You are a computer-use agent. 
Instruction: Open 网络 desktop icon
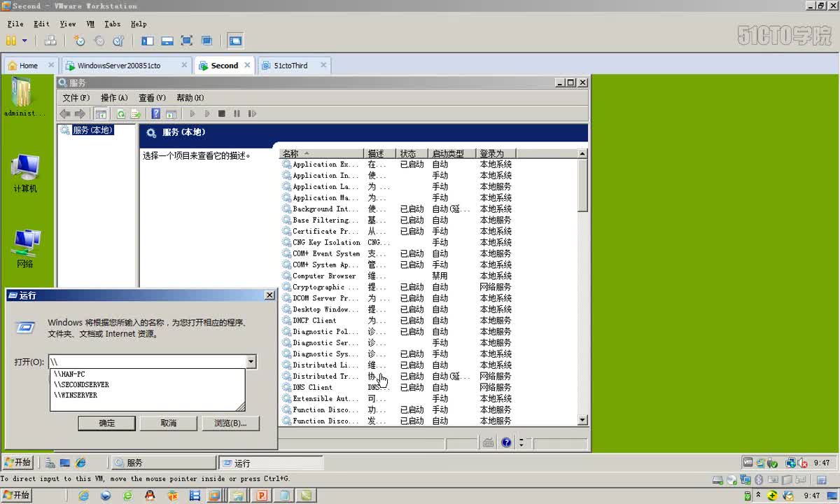click(25, 249)
